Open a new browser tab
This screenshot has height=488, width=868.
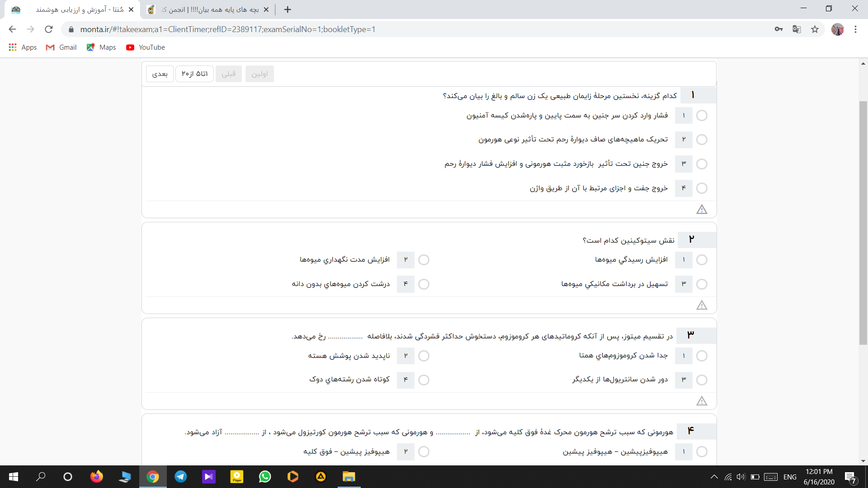point(288,9)
